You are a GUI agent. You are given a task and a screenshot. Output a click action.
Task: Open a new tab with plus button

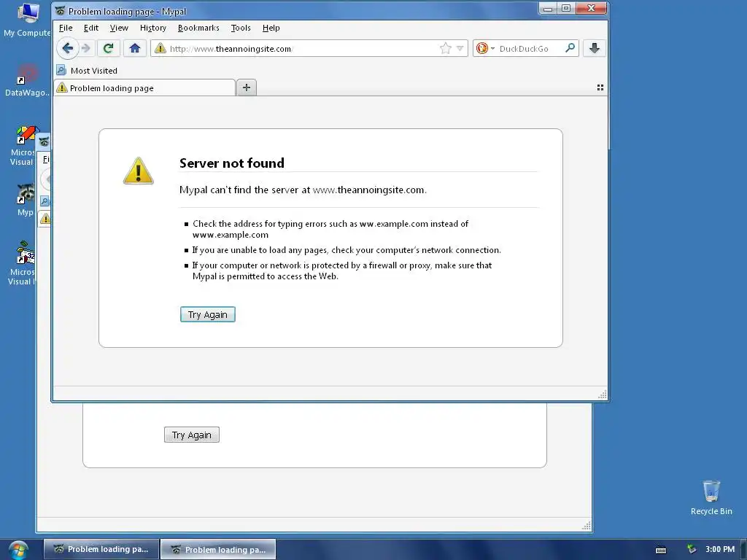[247, 87]
